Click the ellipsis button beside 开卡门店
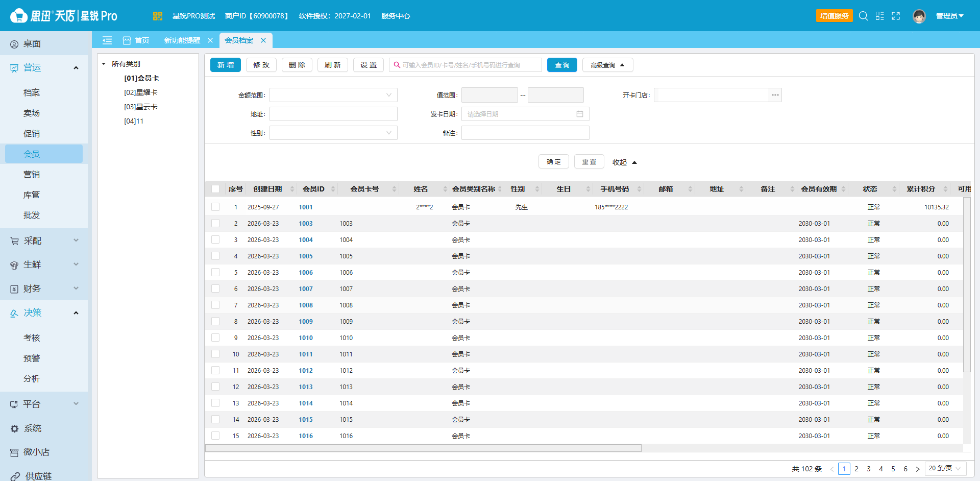 point(775,95)
